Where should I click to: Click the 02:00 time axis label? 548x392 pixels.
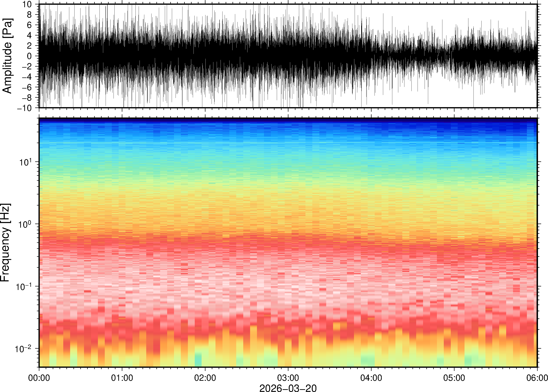(205, 378)
